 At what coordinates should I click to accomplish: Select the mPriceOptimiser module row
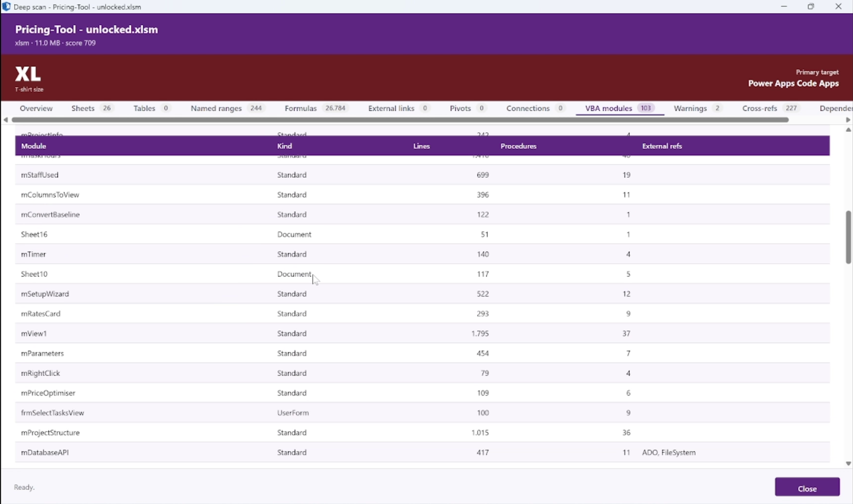[422, 393]
